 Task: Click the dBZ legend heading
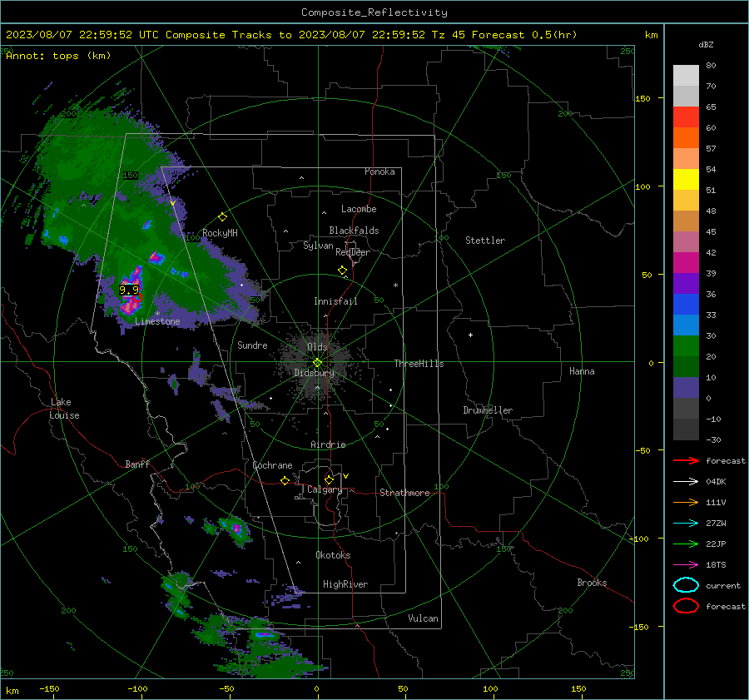click(706, 44)
